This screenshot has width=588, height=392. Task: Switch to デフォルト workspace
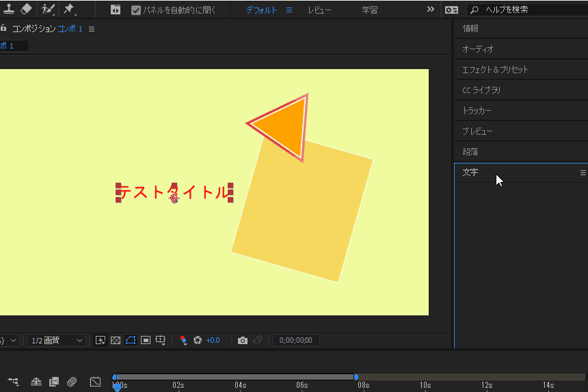[x=261, y=10]
